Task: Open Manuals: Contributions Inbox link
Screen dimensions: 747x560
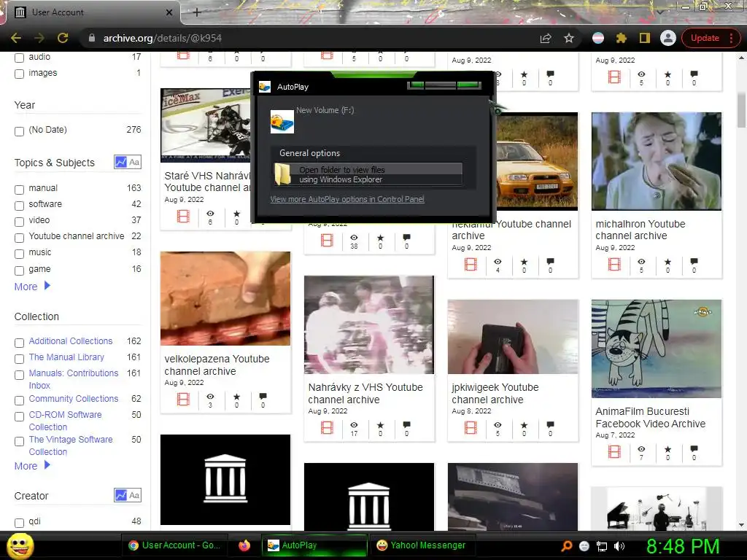Action: pyautogui.click(x=74, y=379)
